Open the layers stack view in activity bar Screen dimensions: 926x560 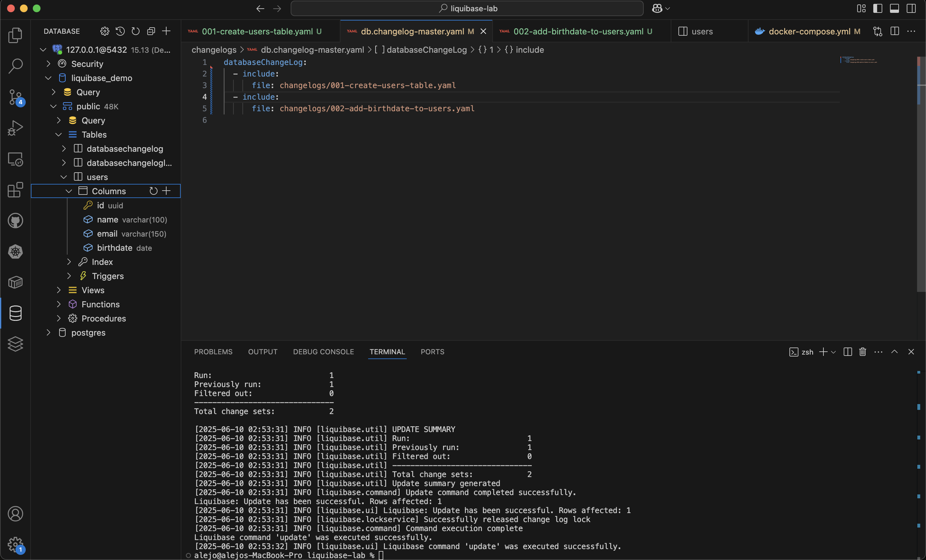15,344
